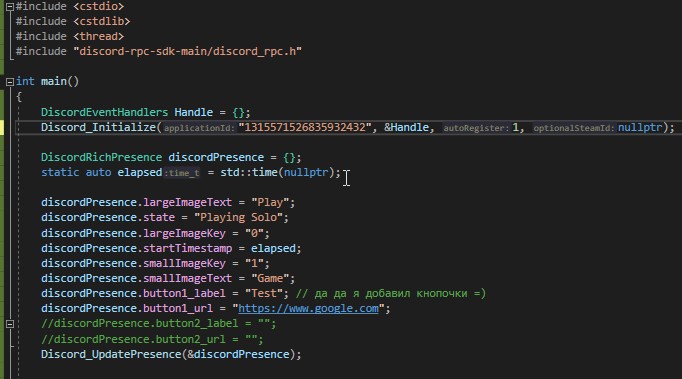Click the DiscordEventHandlers type name
The image size is (682, 379).
104,112
